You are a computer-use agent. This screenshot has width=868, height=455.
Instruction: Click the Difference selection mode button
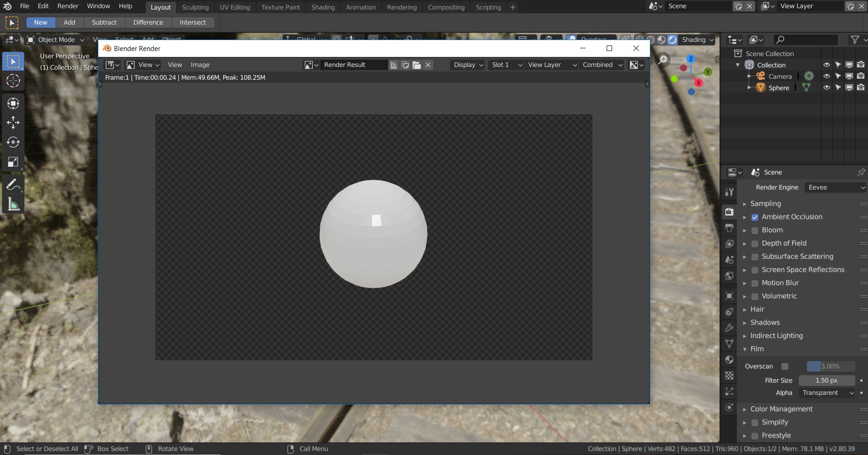[x=148, y=22]
